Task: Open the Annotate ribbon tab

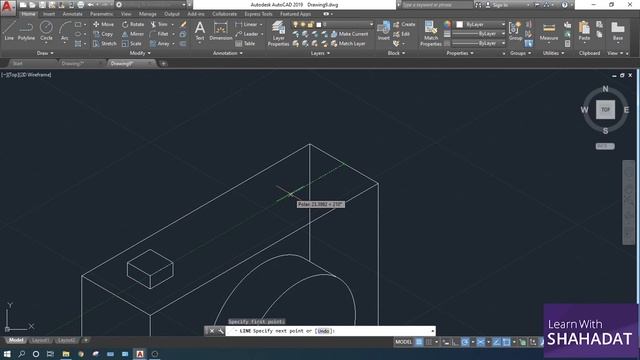Action: 72,14
